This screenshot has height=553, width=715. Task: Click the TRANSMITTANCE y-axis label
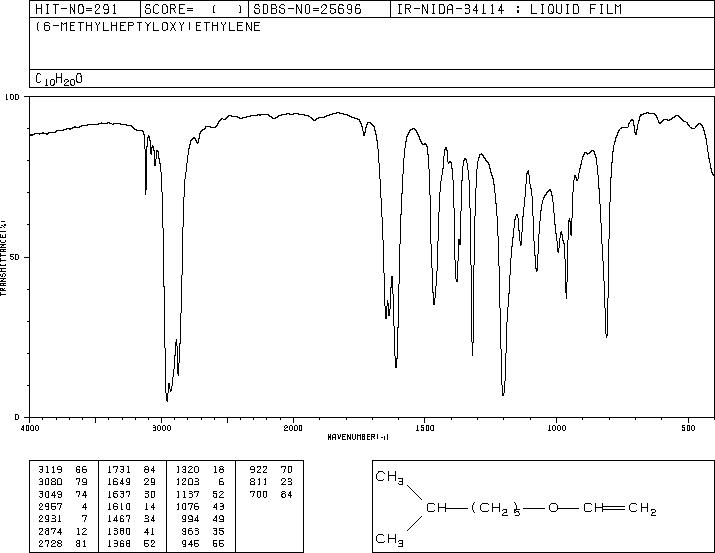5,257
